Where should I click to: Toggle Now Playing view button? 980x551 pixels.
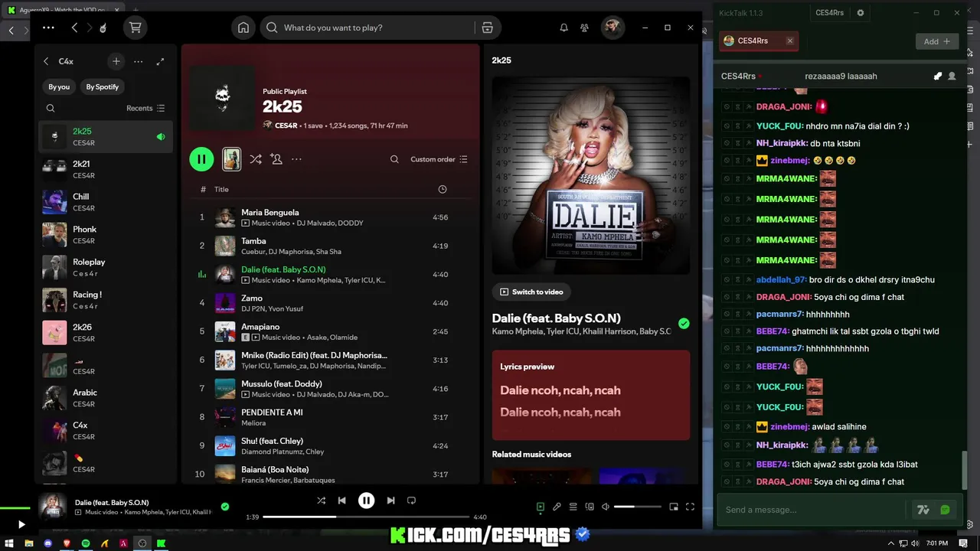[540, 507]
